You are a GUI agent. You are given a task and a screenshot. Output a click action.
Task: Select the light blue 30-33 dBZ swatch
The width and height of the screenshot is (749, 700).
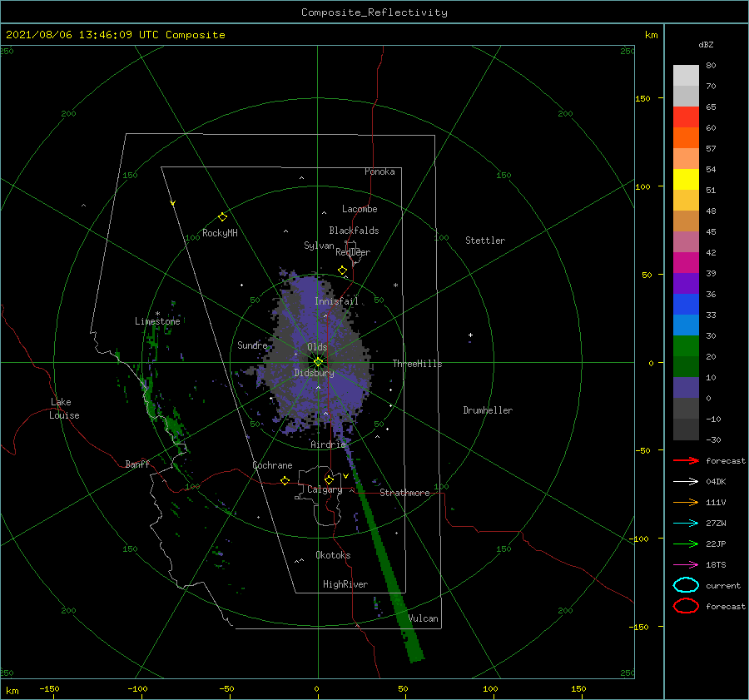coord(686,325)
